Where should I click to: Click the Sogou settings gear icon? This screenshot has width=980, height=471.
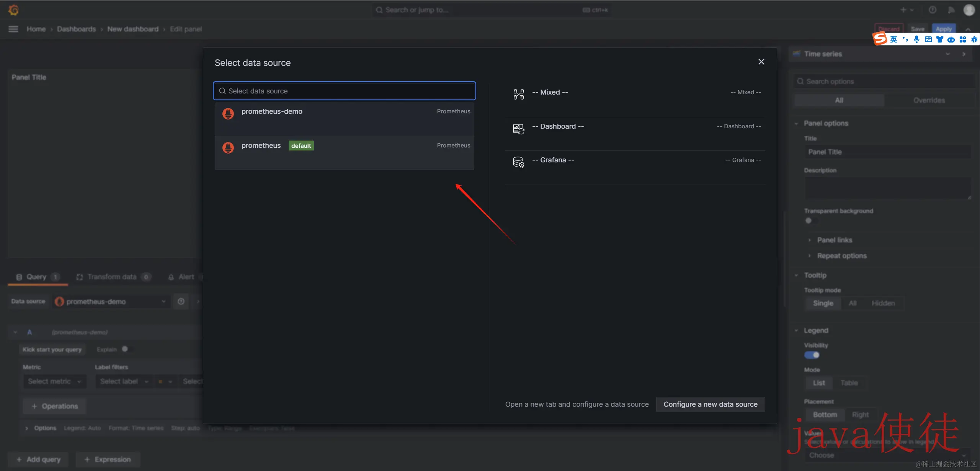click(x=974, y=39)
